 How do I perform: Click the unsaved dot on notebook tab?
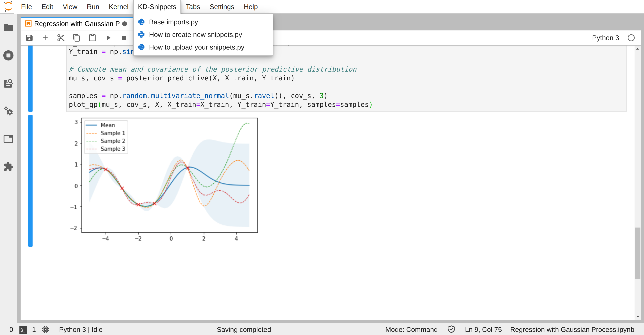(x=125, y=24)
